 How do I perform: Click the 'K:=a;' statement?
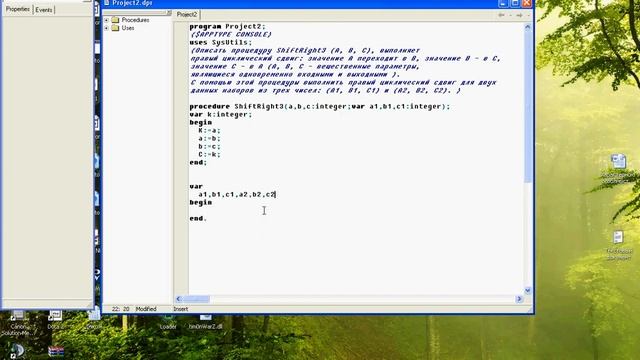209,131
